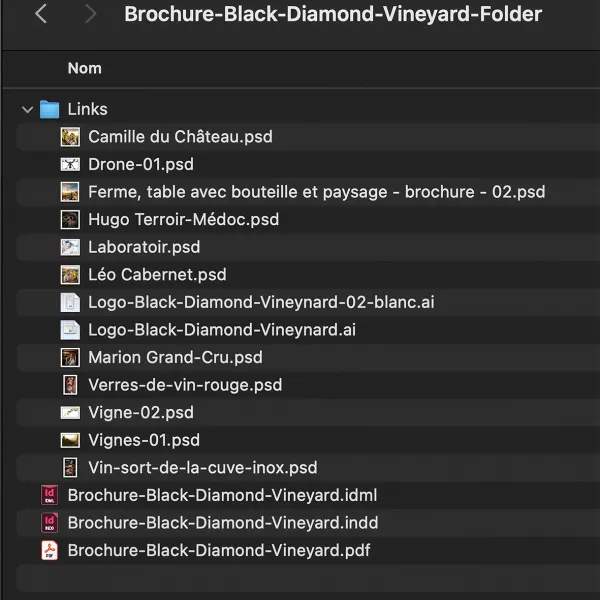Image resolution: width=600 pixels, height=600 pixels.
Task: Click the Logo-Black-Diamond-Vineynard.ai file icon
Action: coord(70,330)
